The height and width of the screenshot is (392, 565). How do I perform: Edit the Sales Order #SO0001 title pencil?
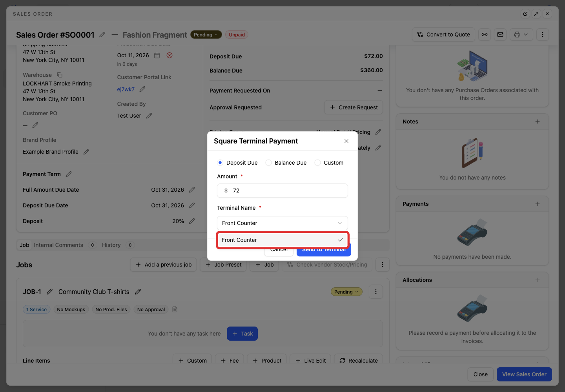tap(102, 34)
